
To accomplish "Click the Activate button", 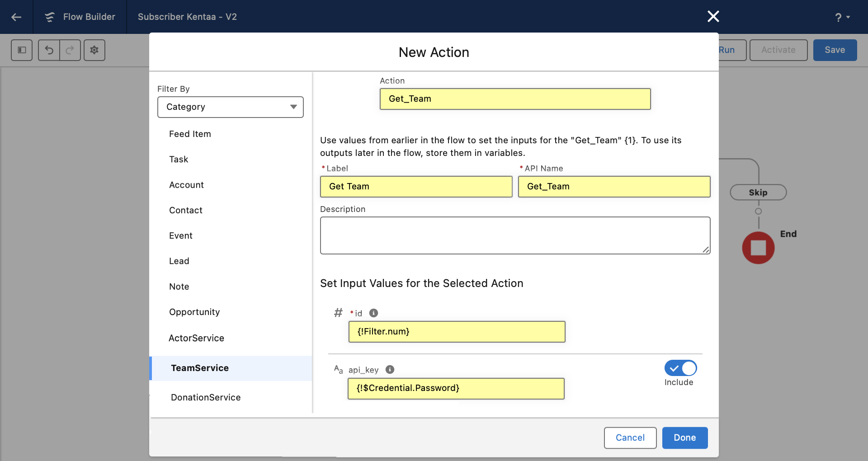I will click(778, 50).
